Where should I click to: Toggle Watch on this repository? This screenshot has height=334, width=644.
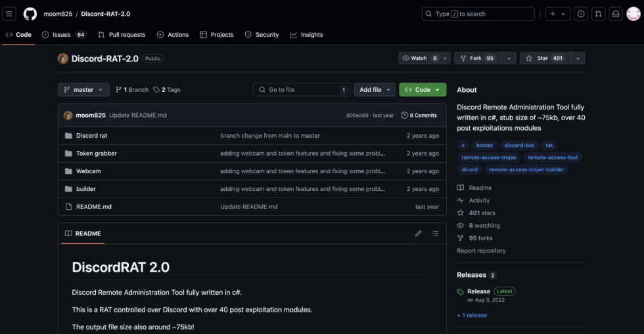[x=419, y=58]
